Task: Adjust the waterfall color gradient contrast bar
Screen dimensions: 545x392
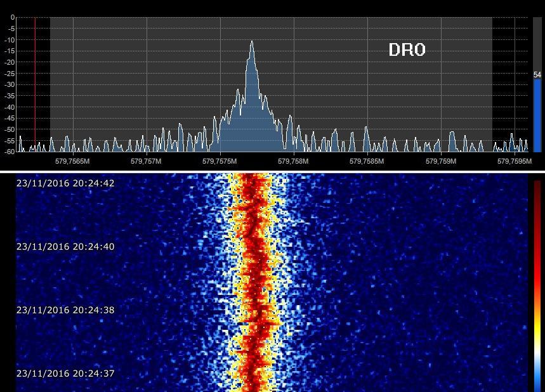Action: point(537,285)
